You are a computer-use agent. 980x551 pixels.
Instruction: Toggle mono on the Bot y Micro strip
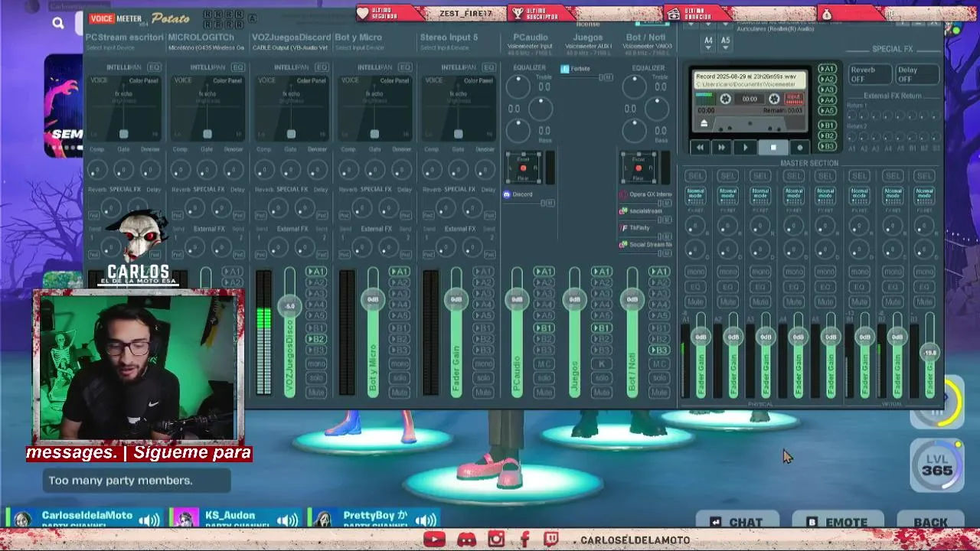pyautogui.click(x=400, y=364)
